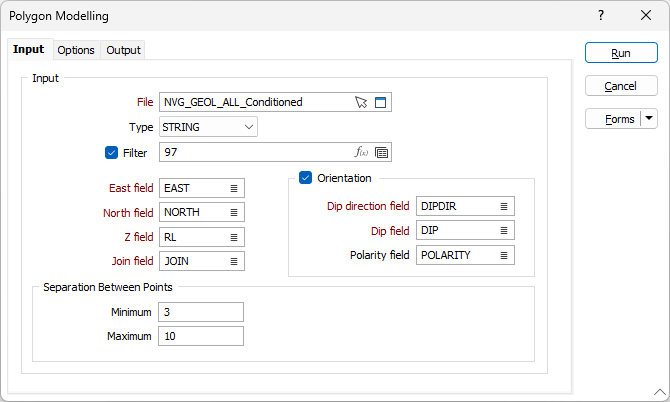Viewport: 670px width, 402px height.
Task: Open North field list selector icon
Action: click(x=234, y=213)
